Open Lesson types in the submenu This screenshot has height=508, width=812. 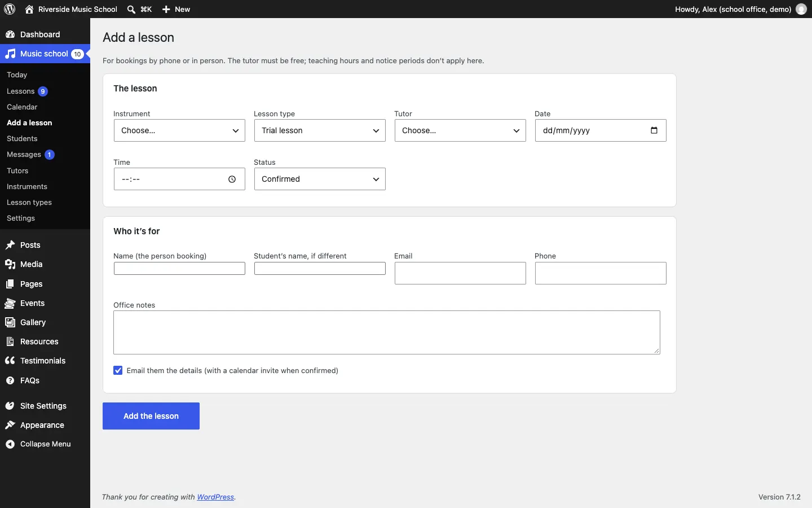[29, 203]
